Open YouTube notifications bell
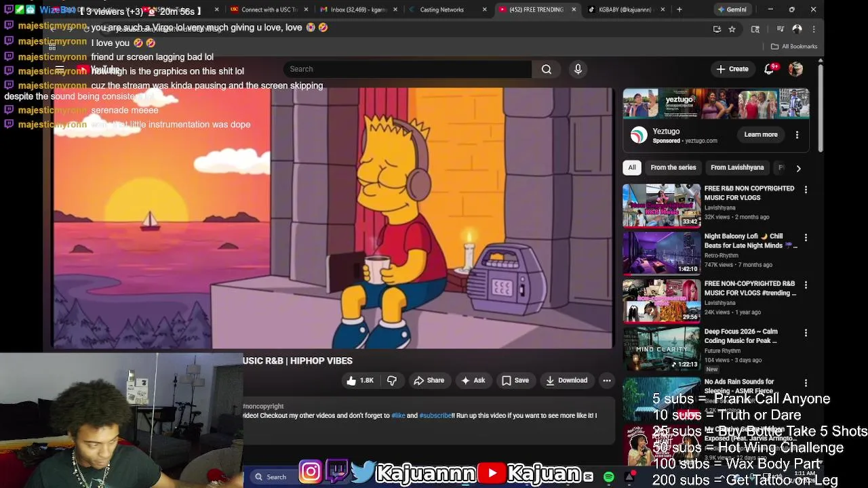 click(769, 69)
